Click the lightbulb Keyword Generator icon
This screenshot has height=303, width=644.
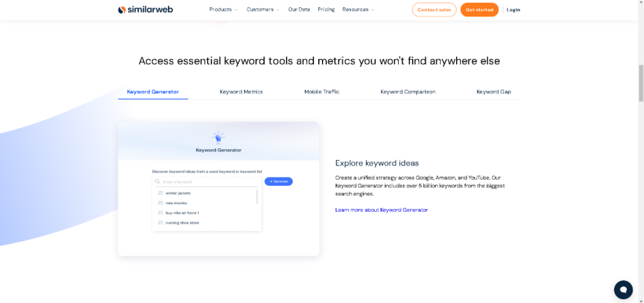pyautogui.click(x=218, y=137)
